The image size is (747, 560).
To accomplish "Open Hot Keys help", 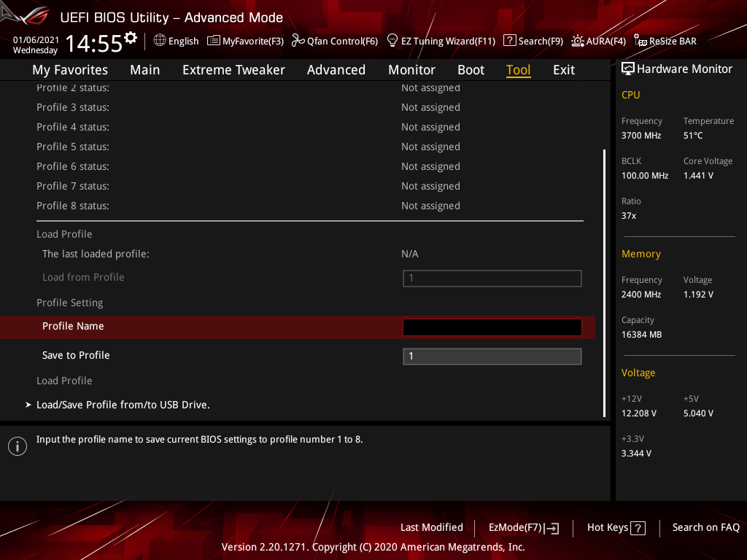I will (616, 528).
